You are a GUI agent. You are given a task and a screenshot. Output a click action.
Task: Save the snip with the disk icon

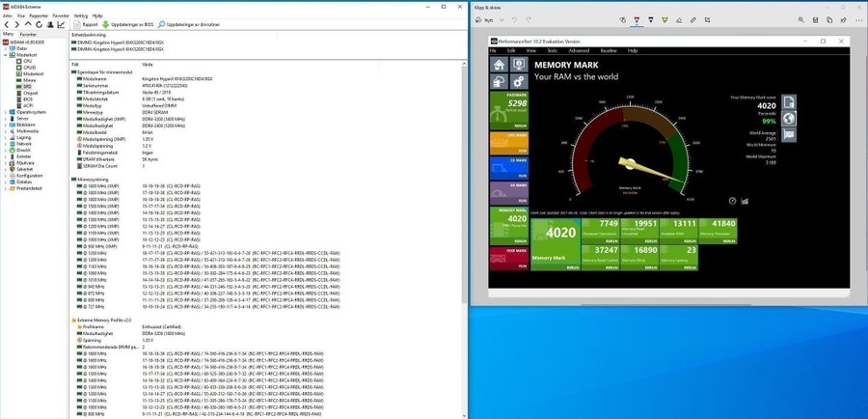815,20
